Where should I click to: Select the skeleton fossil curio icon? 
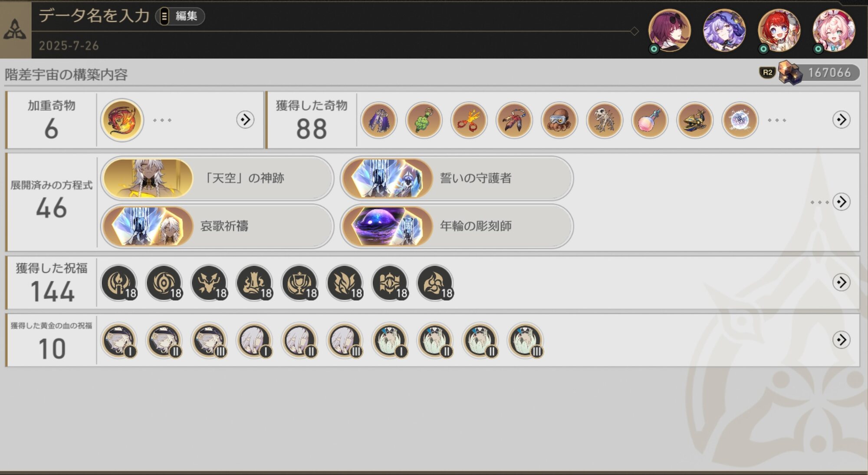pos(604,120)
